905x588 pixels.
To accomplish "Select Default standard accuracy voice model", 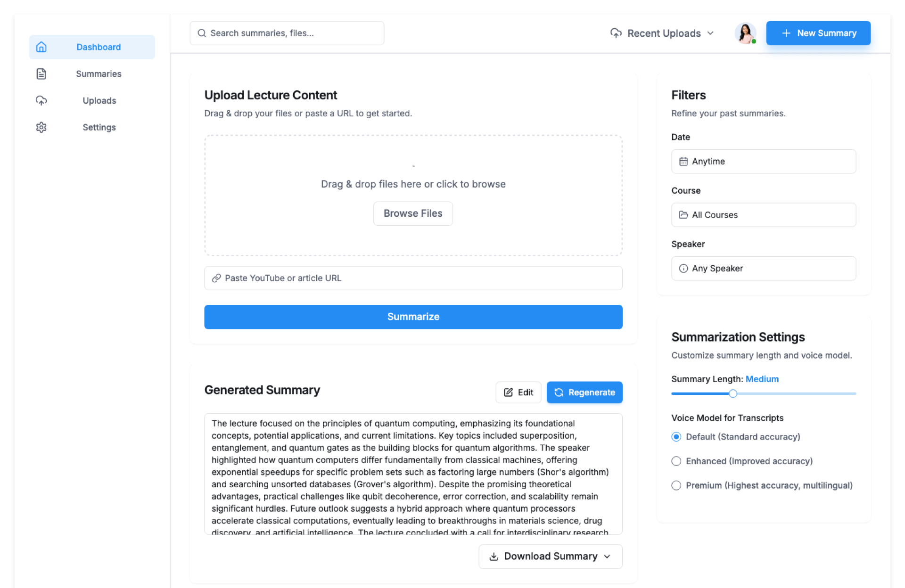I will coord(676,437).
